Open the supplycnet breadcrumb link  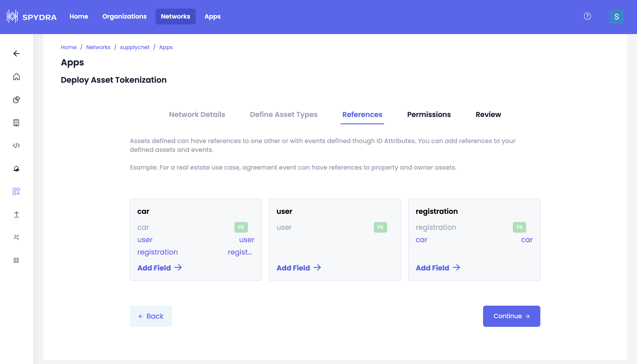click(134, 47)
